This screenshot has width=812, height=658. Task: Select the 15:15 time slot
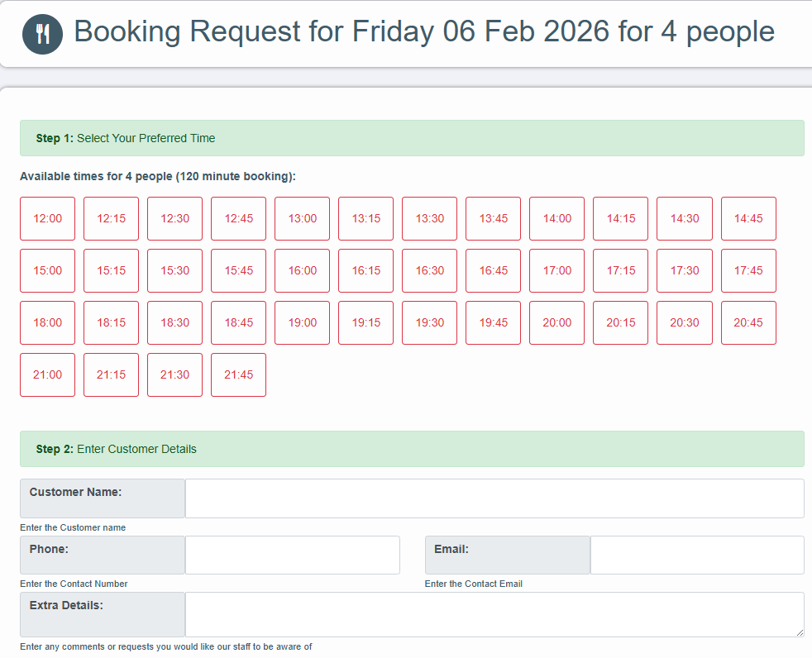111,271
